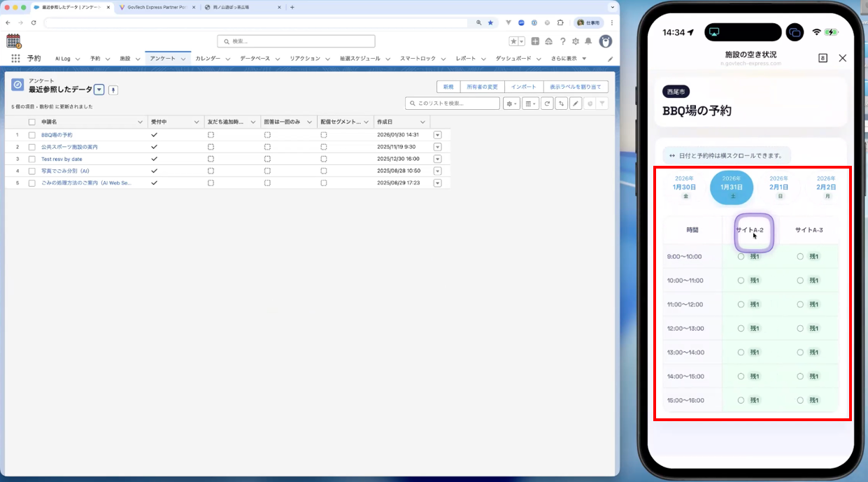Choose the 15:00〜16:00 radio under サイトA-3
Viewport: 868px width, 482px height.
click(800, 400)
